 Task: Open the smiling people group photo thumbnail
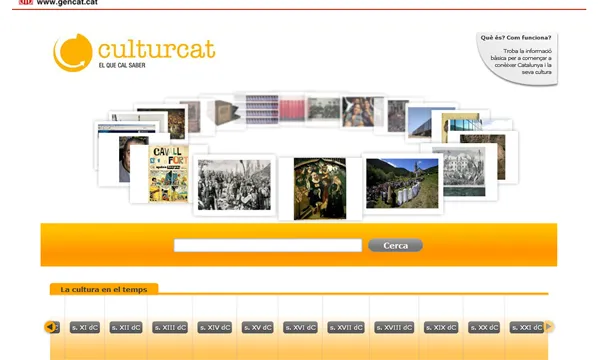pyautogui.click(x=358, y=112)
